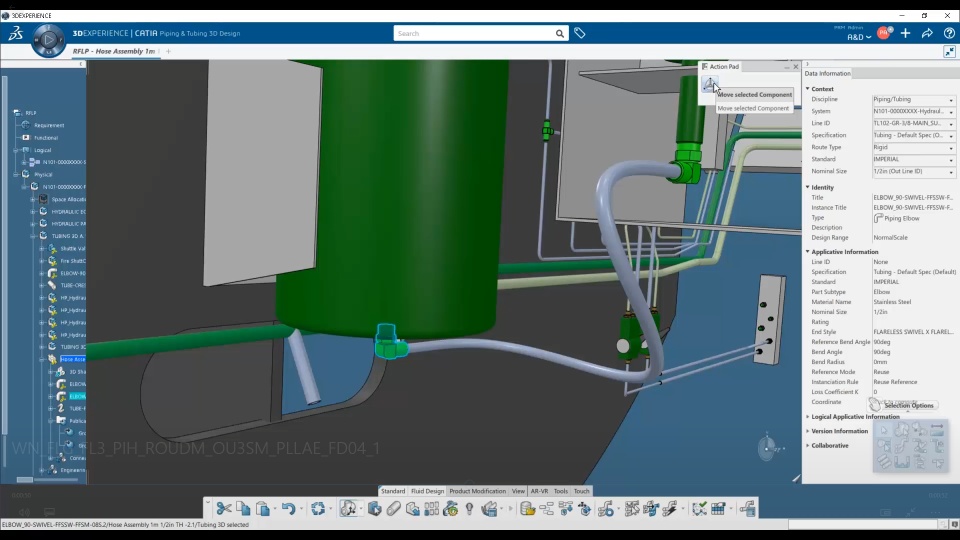Click the Share arrow icon

(x=927, y=33)
